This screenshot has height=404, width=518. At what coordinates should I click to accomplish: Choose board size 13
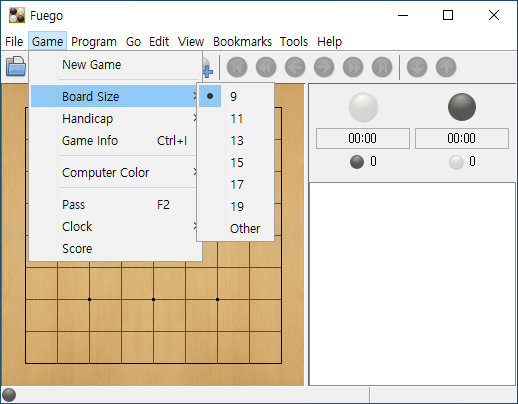[x=236, y=140]
